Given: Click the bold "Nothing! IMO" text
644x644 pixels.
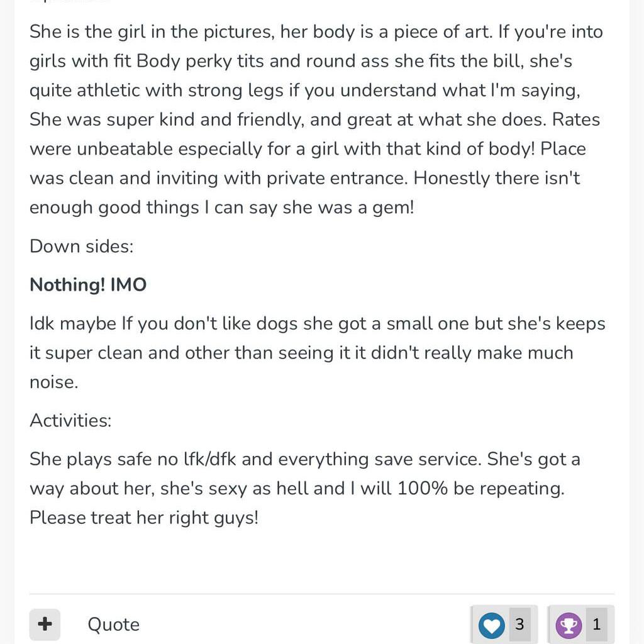Looking at the screenshot, I should 88,285.
